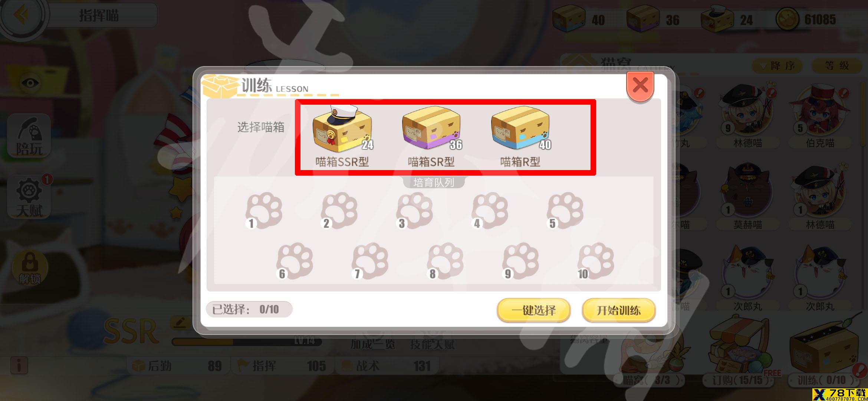
Task: Click the 一键选择 button
Action: tap(533, 310)
